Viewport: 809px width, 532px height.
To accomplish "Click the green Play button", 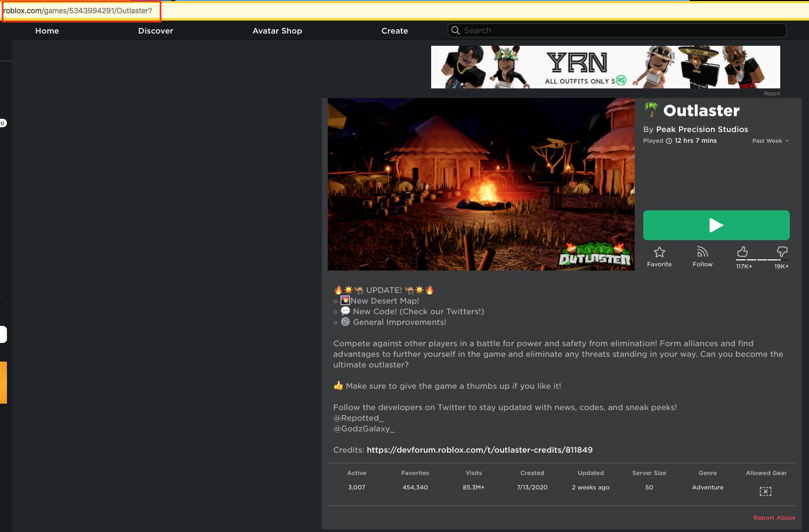I will pyautogui.click(x=716, y=225).
